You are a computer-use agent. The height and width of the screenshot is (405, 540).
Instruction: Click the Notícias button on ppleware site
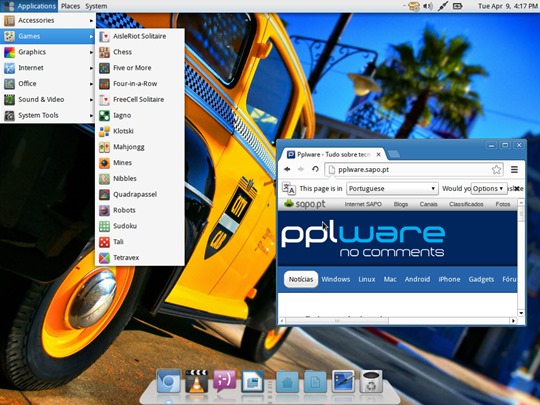[x=301, y=279]
